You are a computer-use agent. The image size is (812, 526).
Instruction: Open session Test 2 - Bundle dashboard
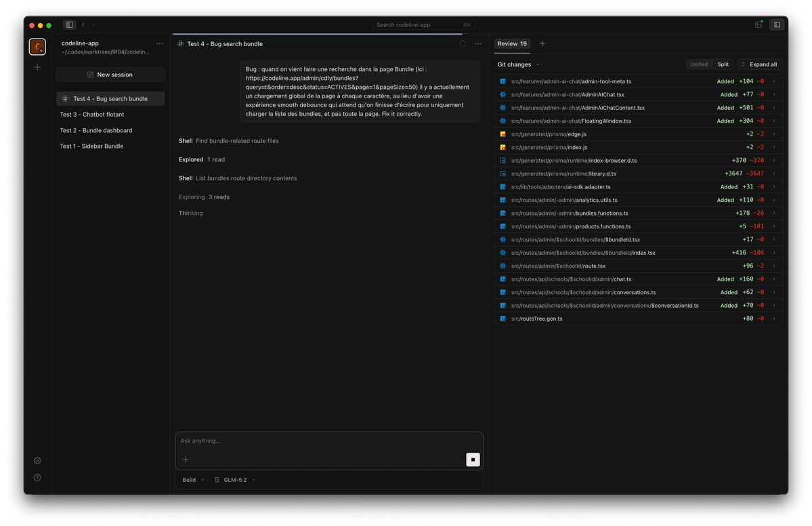(110, 131)
